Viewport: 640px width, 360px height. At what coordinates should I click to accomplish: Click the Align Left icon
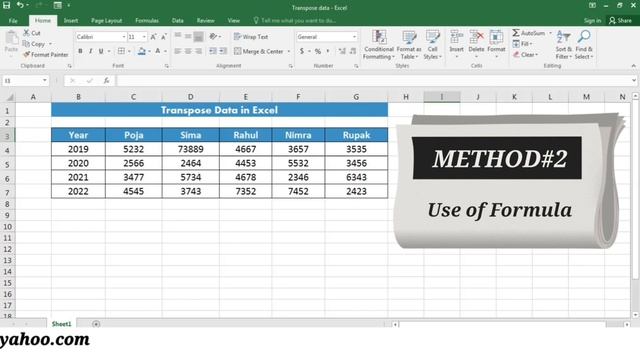[x=178, y=51]
